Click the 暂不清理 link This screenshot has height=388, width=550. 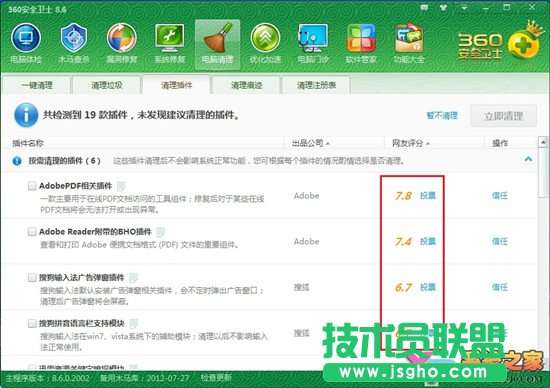coord(442,115)
